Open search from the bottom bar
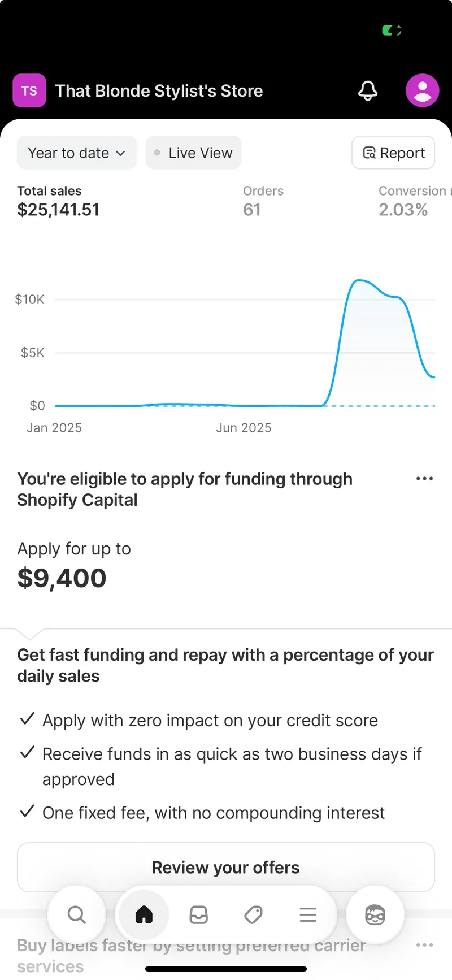This screenshot has width=452, height=980. 76,914
